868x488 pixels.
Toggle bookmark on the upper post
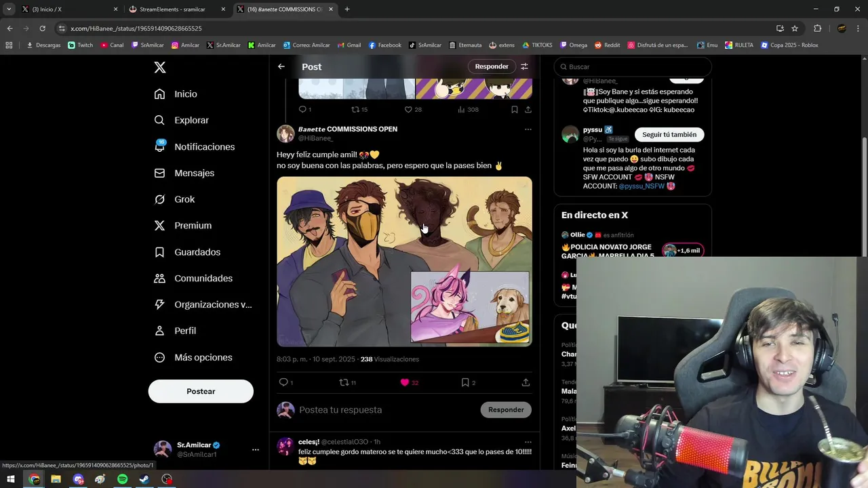pyautogui.click(x=514, y=109)
